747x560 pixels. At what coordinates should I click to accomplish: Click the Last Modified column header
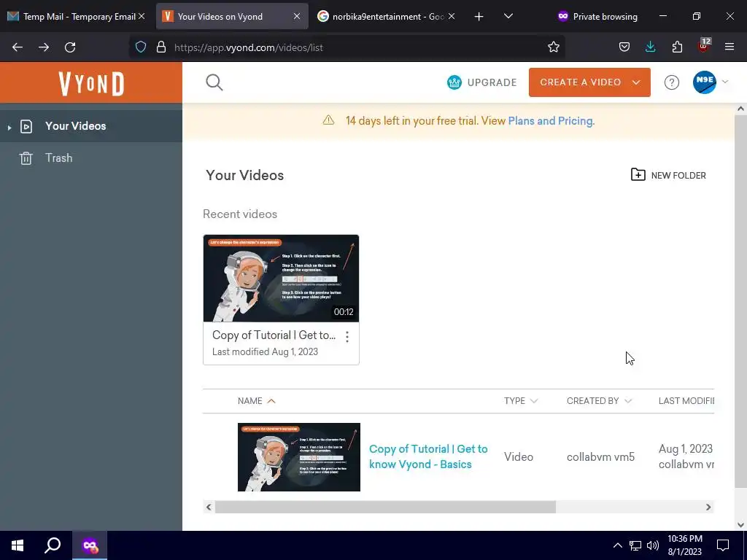686,401
